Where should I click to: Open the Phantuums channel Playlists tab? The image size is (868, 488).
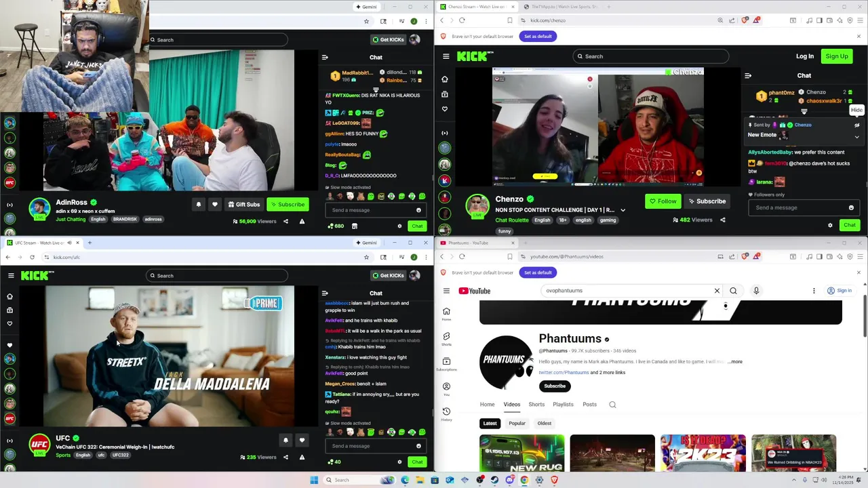point(563,405)
